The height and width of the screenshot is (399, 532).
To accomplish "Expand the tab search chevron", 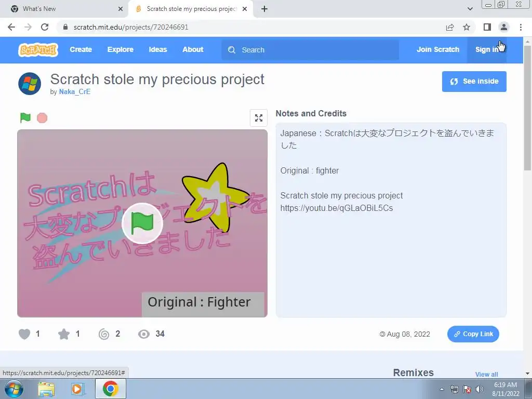I will tap(470, 9).
